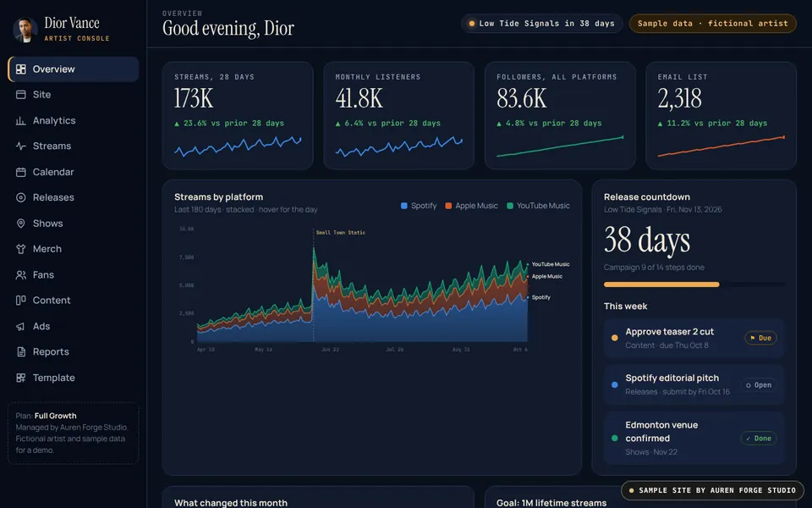812x508 pixels.
Task: Click the 38 days countdown value
Action: click(647, 240)
